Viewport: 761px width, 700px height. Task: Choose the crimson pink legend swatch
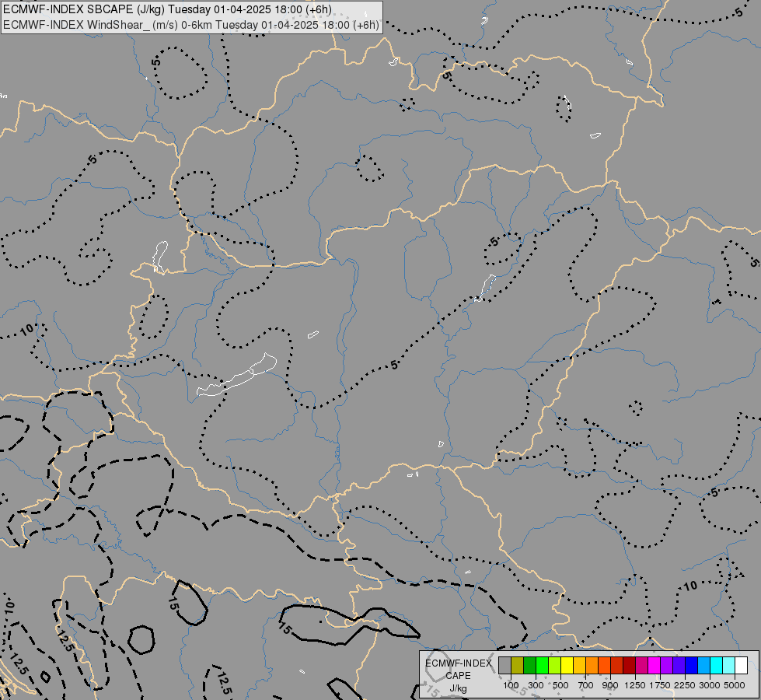pyautogui.click(x=641, y=666)
